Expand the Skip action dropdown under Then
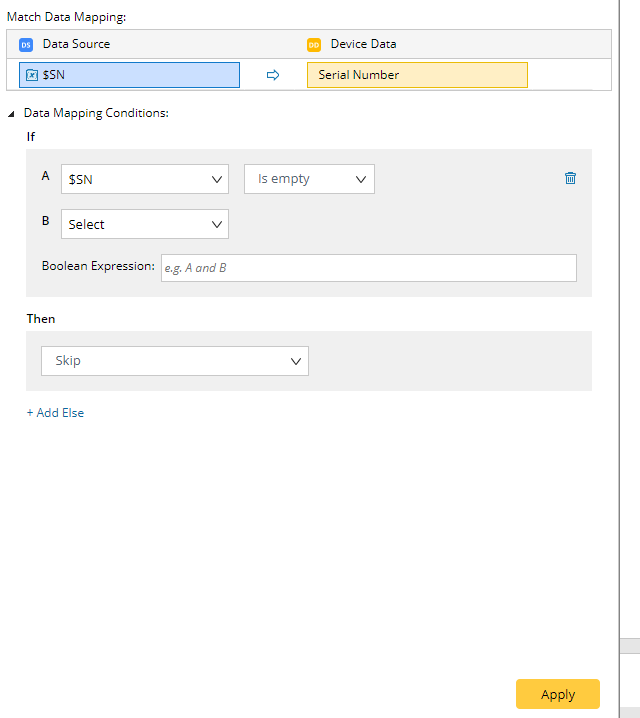Image resolution: width=640 pixels, height=718 pixels. click(175, 361)
